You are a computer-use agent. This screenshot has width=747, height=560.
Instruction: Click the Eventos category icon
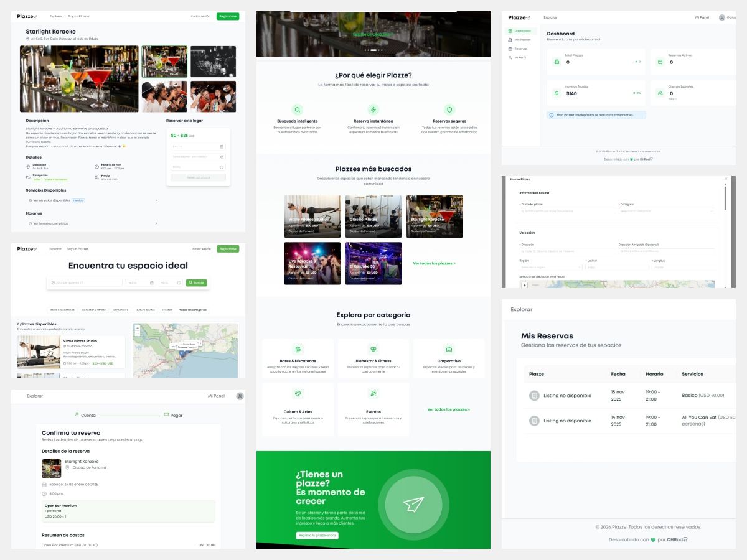374,393
